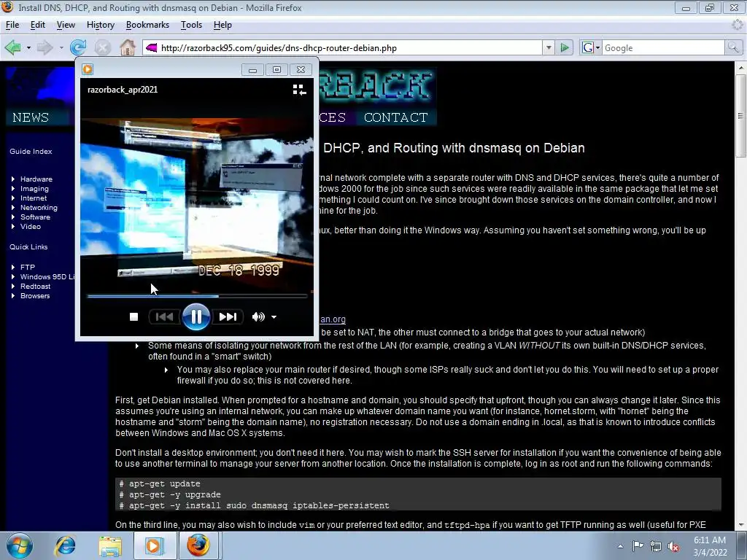The image size is (747, 560).
Task: Click the Firefox throbber icon
Action: [x=737, y=25]
